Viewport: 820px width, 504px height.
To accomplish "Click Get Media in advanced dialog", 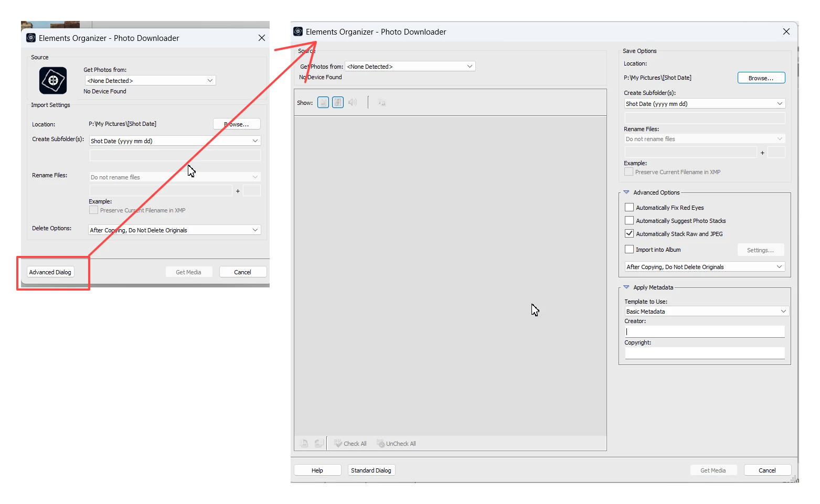I will coord(713,470).
